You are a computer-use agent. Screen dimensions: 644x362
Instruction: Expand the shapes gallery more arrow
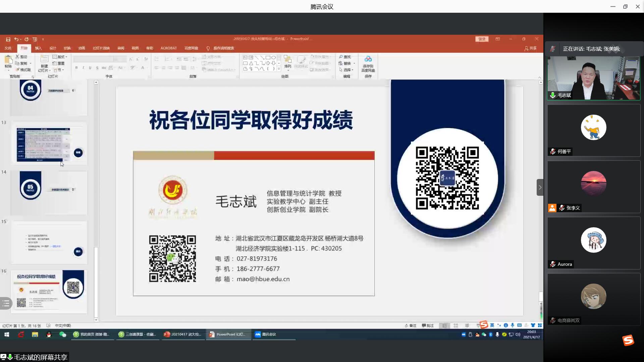coord(279,69)
